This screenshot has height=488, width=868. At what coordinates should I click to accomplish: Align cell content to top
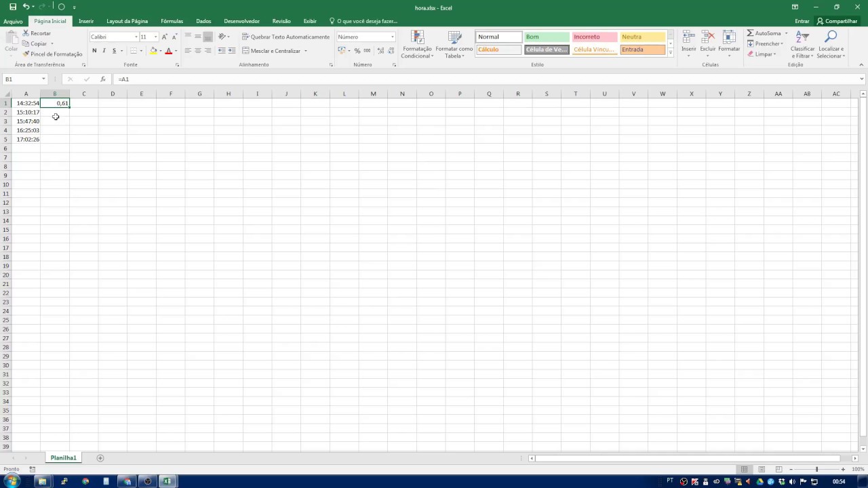[x=188, y=37]
